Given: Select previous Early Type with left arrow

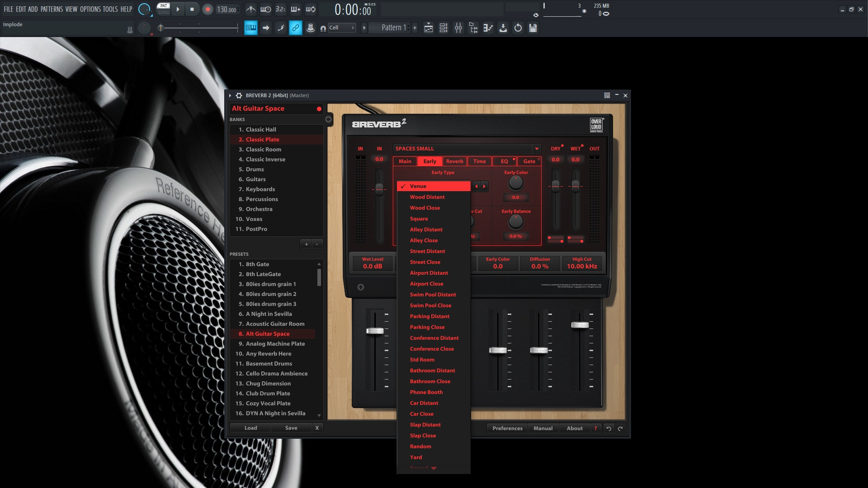Looking at the screenshot, I should (476, 186).
